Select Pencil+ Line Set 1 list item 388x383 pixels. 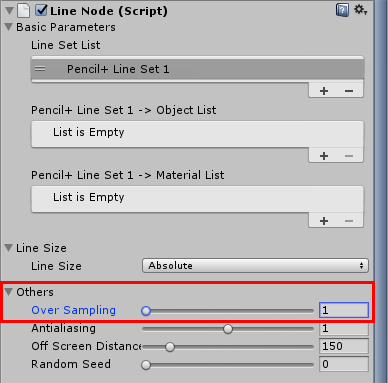tap(197, 69)
